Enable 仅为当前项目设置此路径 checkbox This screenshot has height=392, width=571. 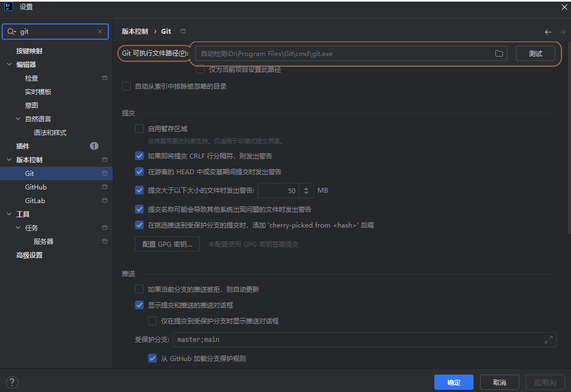[200, 69]
